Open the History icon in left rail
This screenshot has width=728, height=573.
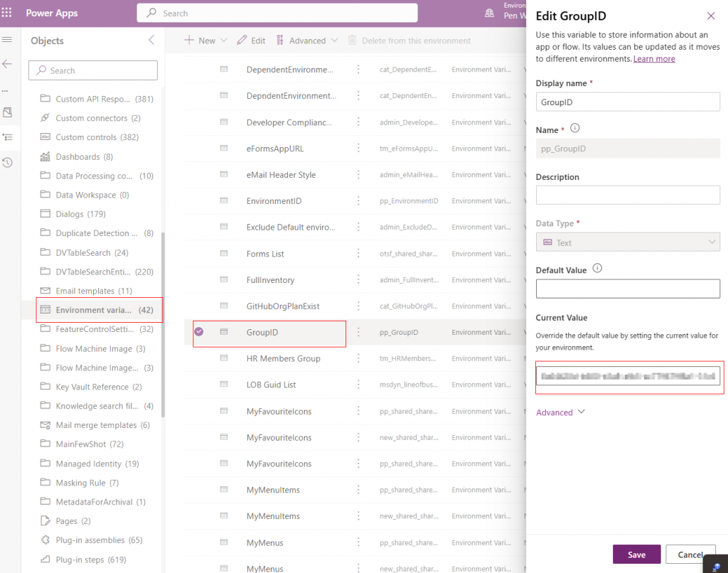click(x=7, y=163)
